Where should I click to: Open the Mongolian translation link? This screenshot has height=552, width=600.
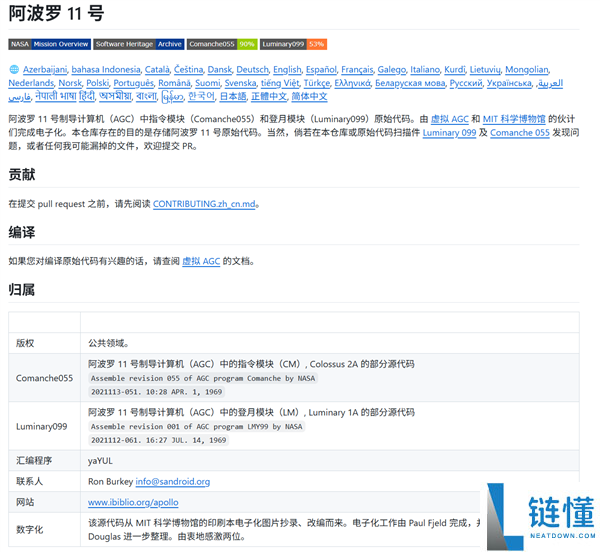pyautogui.click(x=527, y=70)
